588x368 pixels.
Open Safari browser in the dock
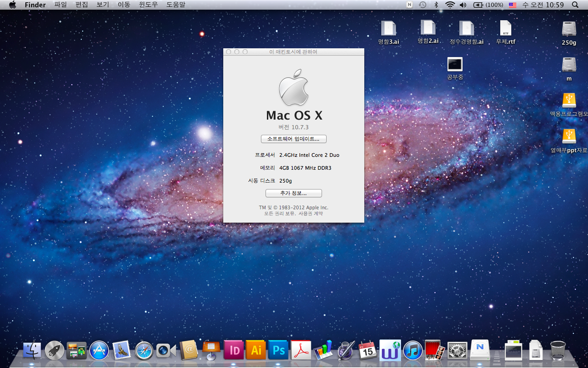point(144,351)
